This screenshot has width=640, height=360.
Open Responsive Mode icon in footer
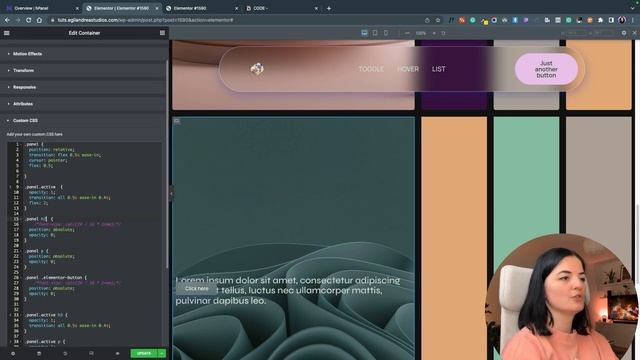[x=91, y=353]
